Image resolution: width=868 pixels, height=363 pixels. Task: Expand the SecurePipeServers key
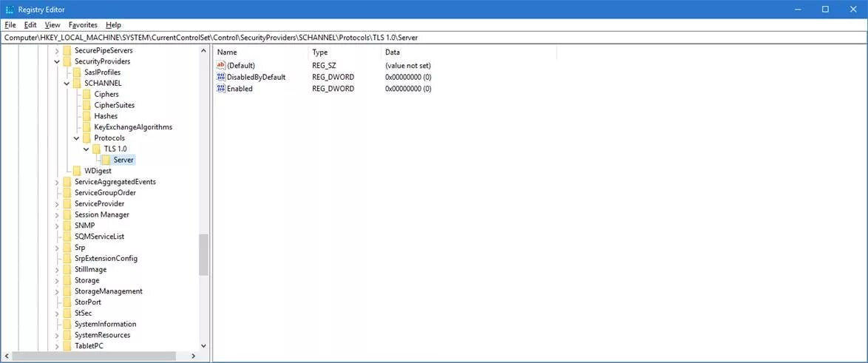(56, 50)
